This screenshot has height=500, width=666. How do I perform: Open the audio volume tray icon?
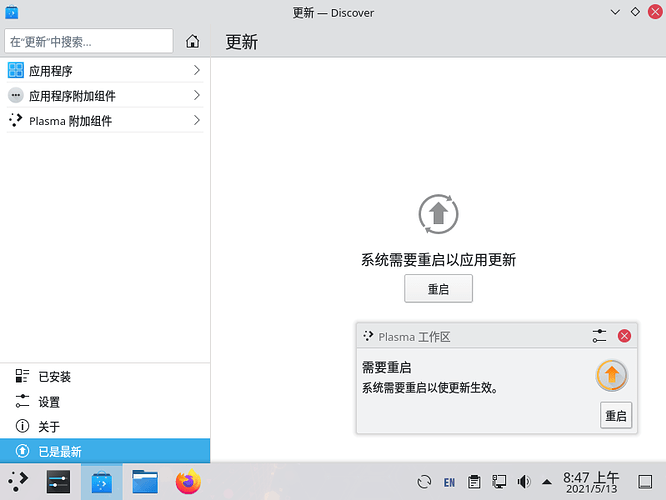[x=523, y=482]
